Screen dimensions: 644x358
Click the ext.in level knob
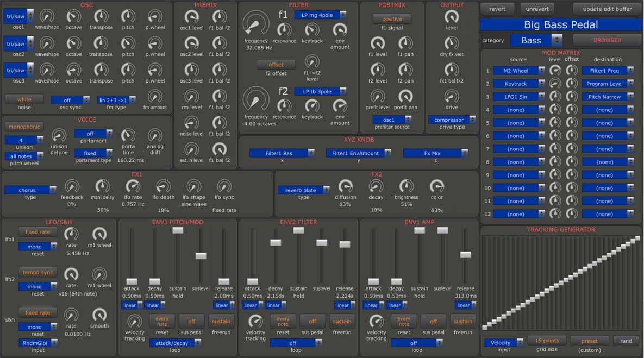tap(191, 149)
